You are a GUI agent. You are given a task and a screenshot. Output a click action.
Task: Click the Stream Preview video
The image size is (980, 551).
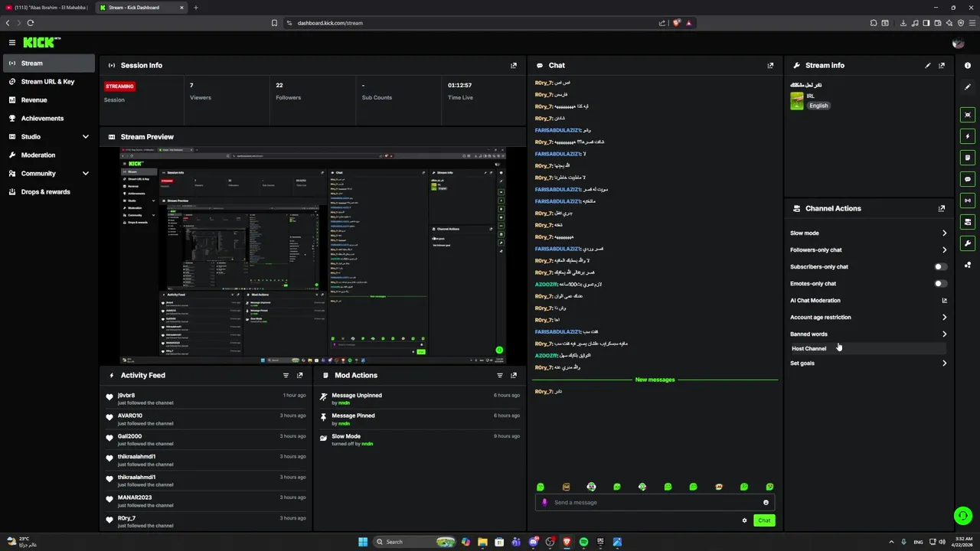point(312,255)
